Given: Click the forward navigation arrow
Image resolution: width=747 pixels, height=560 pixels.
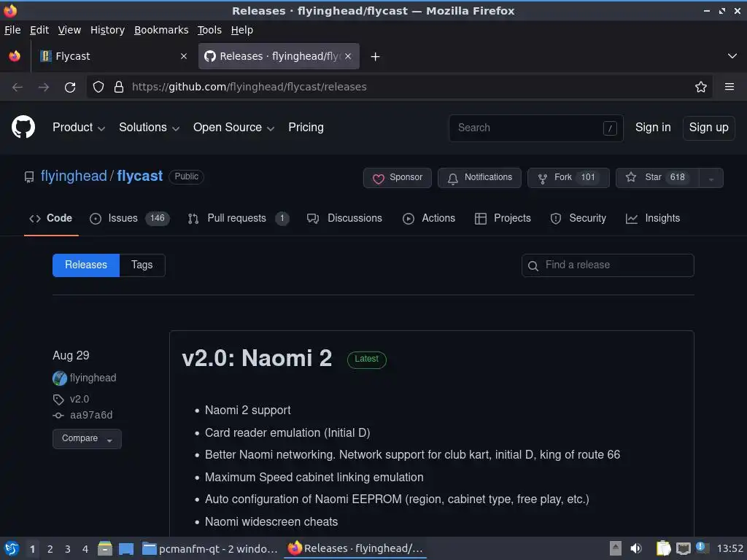Looking at the screenshot, I should pos(44,87).
